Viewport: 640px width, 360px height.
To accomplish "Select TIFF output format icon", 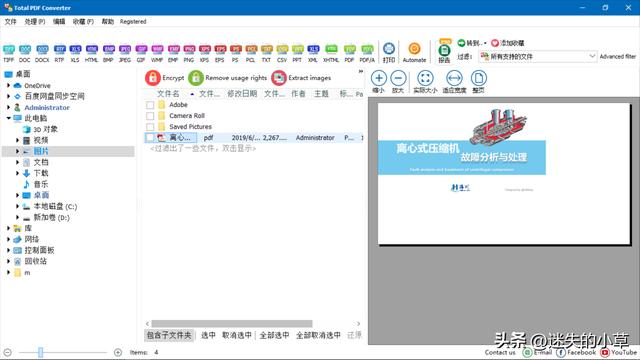I will [x=9, y=53].
